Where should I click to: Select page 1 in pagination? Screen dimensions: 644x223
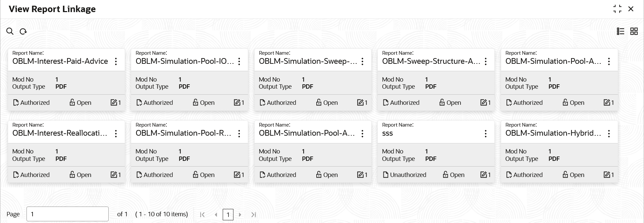tap(228, 215)
